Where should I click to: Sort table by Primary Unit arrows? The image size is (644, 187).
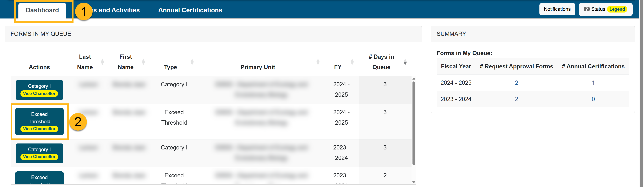pos(318,62)
